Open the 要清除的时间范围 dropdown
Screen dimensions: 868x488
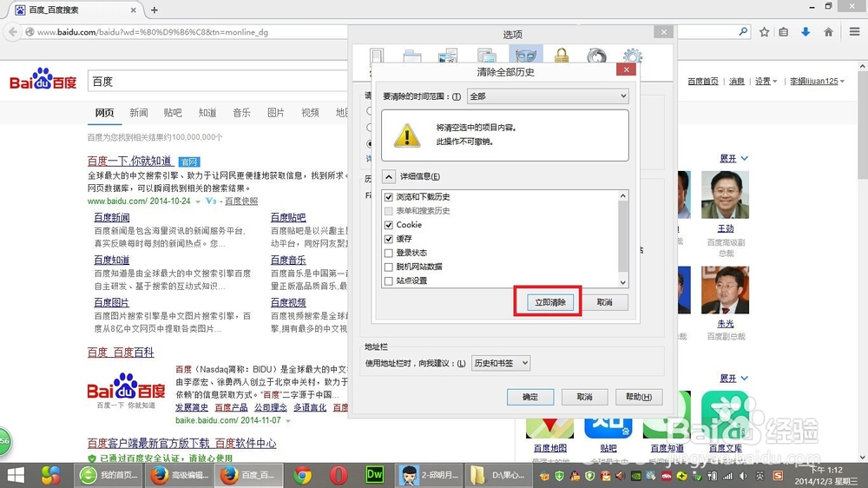point(548,96)
